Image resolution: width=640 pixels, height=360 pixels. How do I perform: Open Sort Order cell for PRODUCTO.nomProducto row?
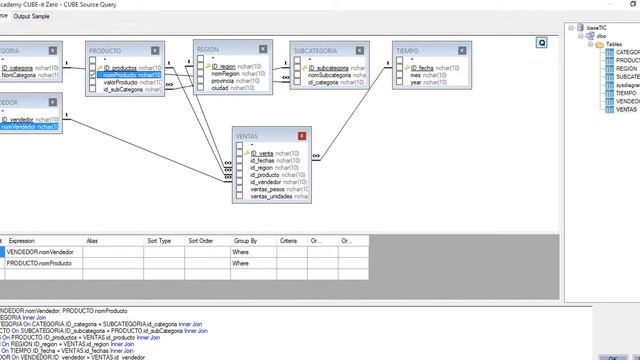pos(207,263)
